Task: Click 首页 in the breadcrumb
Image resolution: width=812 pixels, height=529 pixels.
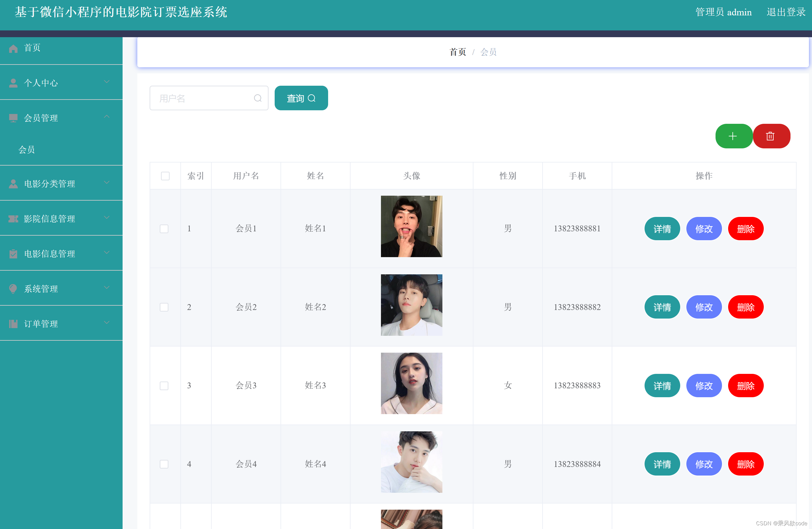Action: 457,52
